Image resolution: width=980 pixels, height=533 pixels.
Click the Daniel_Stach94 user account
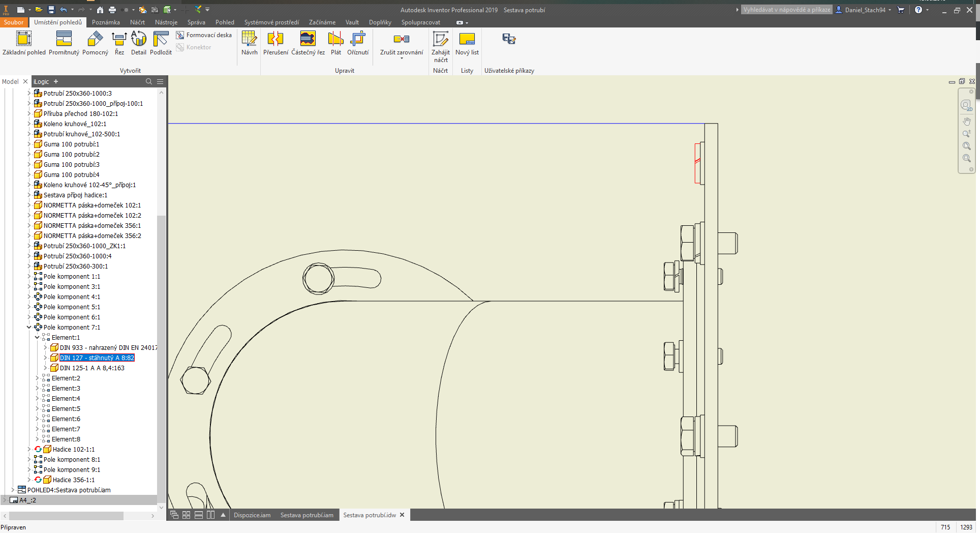(864, 10)
